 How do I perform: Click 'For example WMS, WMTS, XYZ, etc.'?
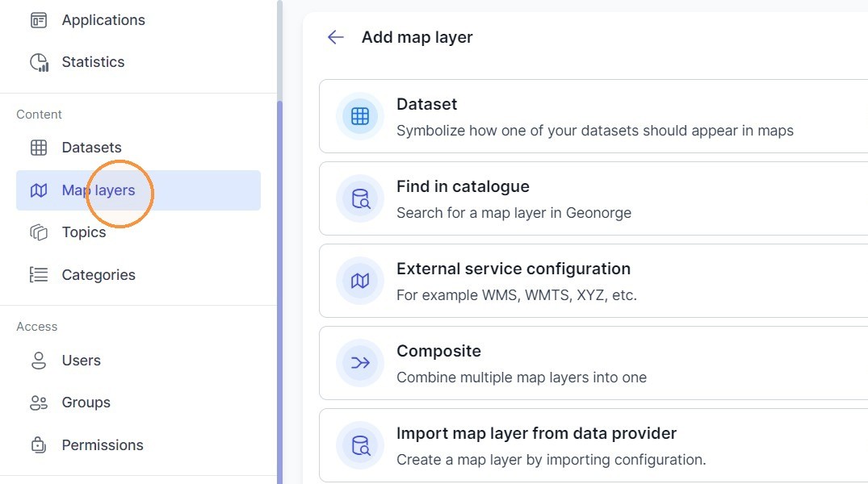517,295
